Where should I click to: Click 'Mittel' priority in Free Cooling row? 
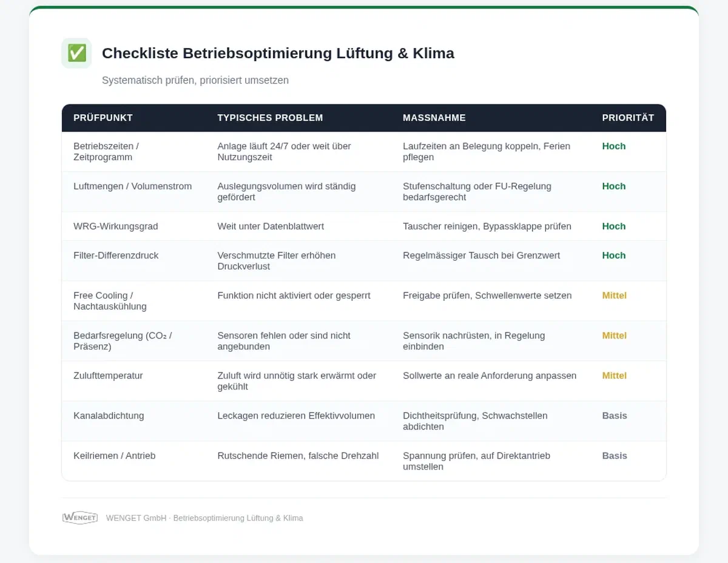tap(614, 295)
